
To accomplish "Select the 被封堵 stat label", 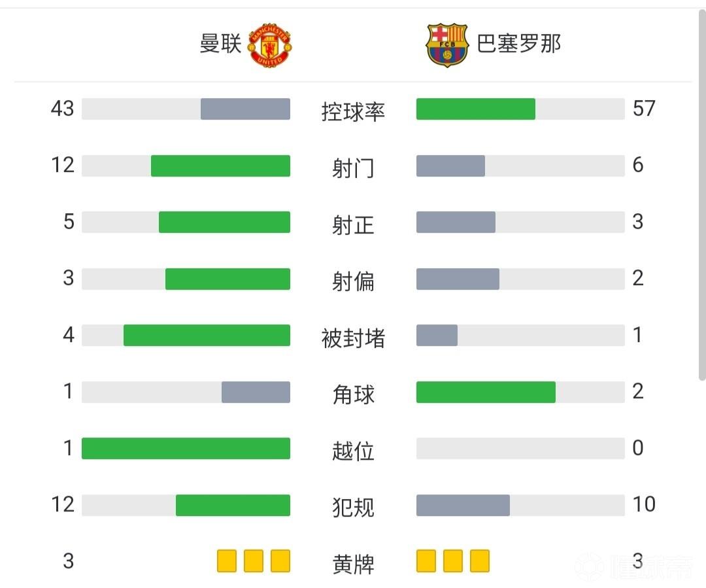I will tap(353, 337).
